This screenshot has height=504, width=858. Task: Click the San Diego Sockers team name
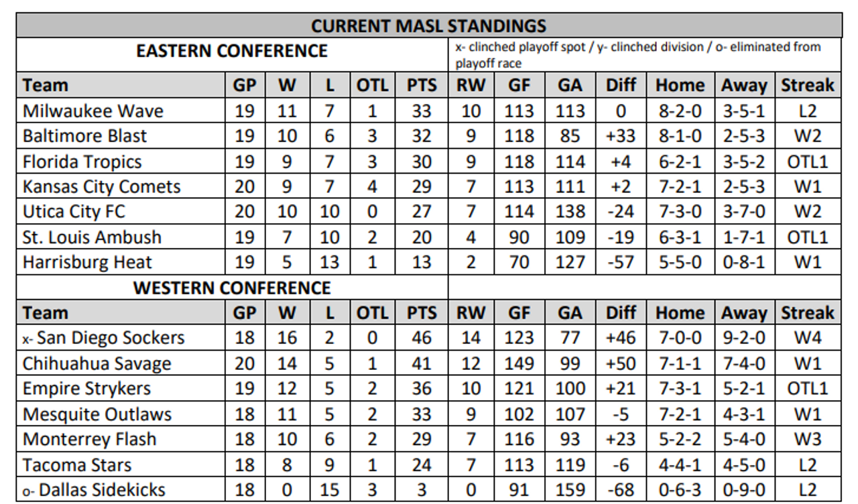click(111, 338)
